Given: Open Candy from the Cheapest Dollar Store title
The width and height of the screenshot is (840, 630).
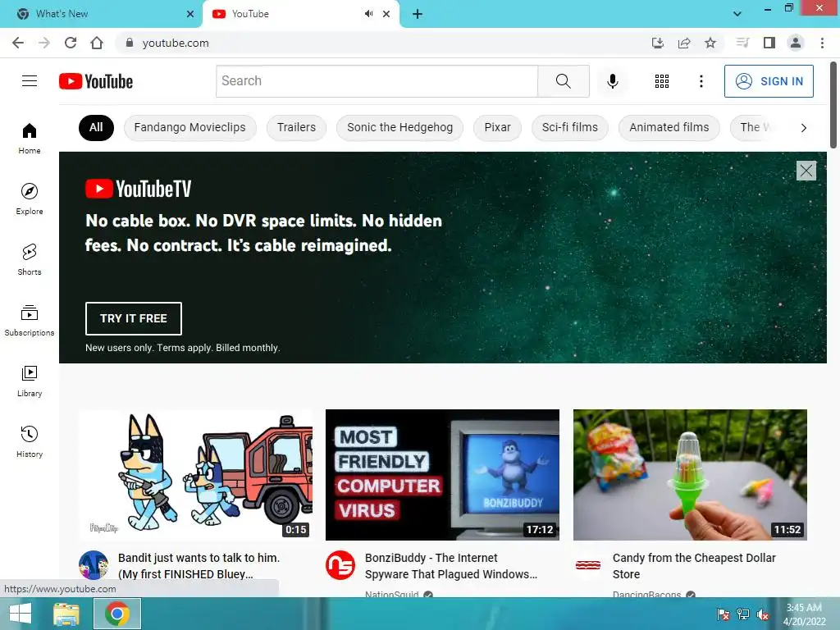Looking at the screenshot, I should tap(694, 566).
